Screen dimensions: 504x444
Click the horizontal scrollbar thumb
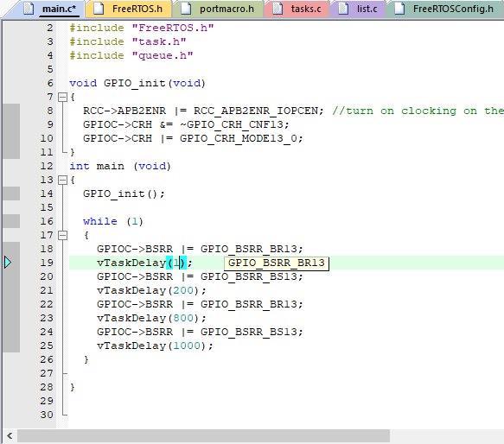pyautogui.click(x=203, y=436)
